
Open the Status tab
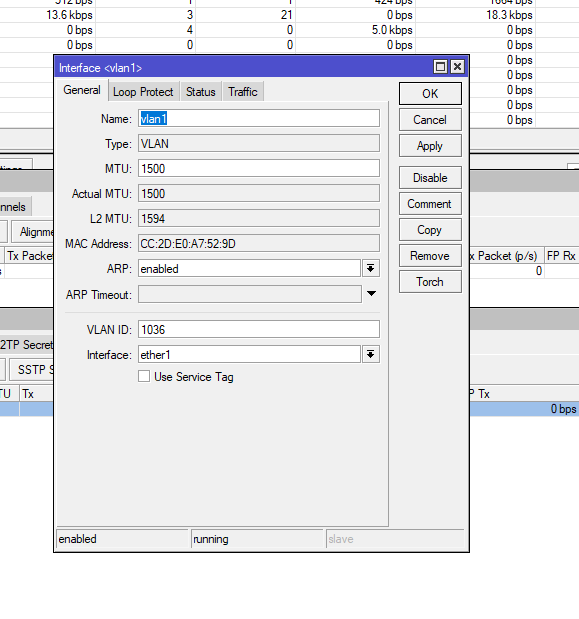pos(201,92)
